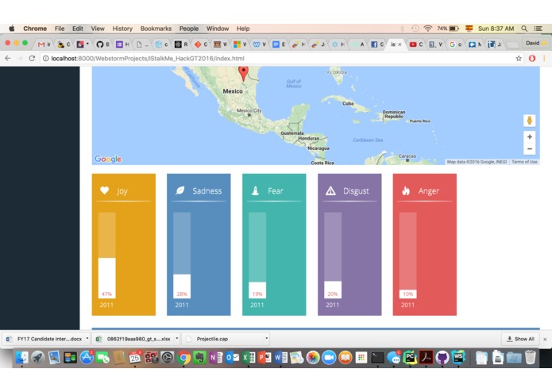Click the Anger 10% progress bar
Viewport: 552px width, 392px height.
[407, 256]
